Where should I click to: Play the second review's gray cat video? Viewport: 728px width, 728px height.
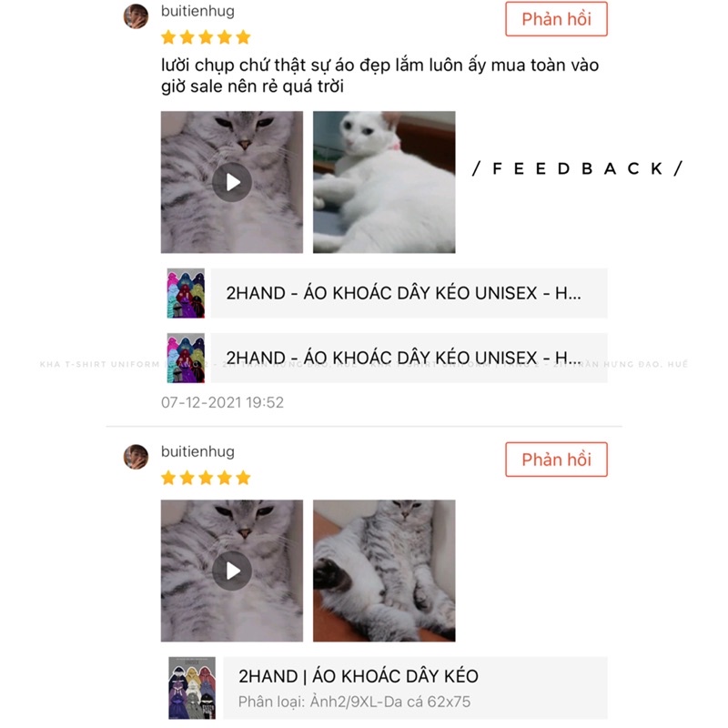click(232, 571)
